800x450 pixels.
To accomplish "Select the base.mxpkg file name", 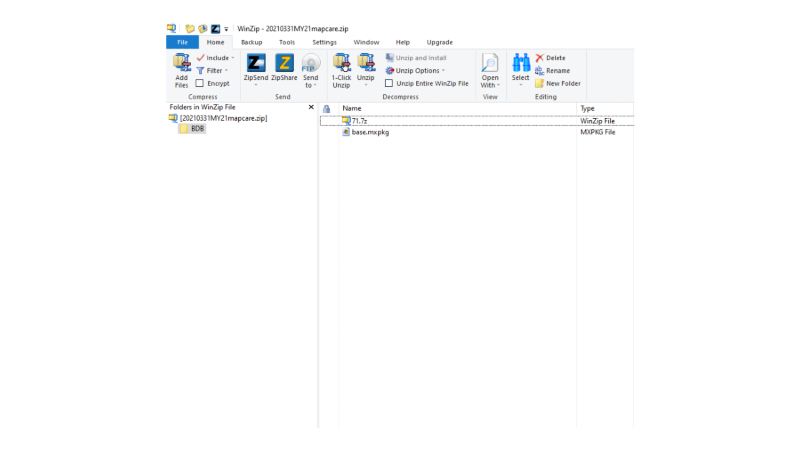I will click(370, 132).
